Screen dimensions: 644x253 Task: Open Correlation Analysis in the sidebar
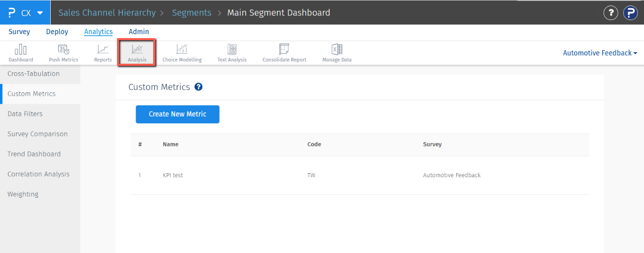click(x=39, y=174)
